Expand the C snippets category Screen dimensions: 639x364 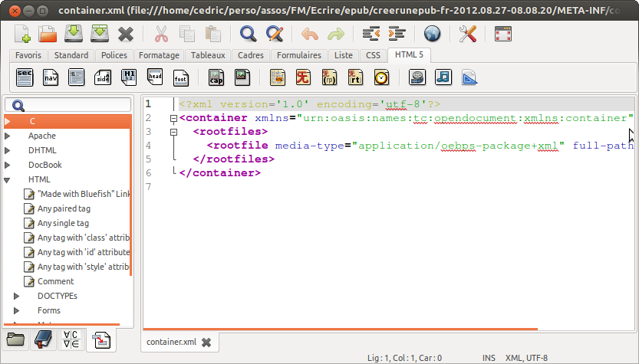point(8,121)
